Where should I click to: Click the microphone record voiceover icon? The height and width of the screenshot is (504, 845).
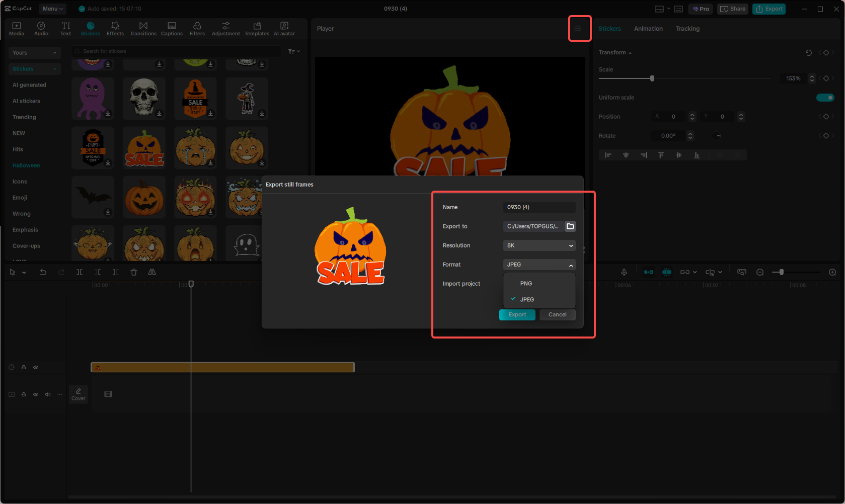624,272
